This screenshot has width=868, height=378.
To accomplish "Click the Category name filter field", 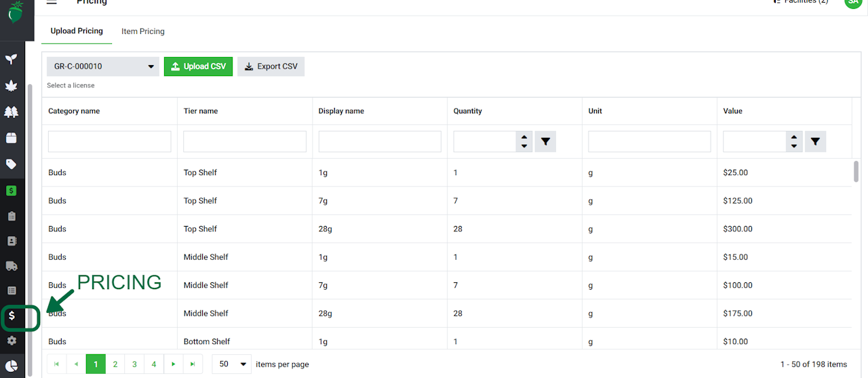I will (110, 142).
